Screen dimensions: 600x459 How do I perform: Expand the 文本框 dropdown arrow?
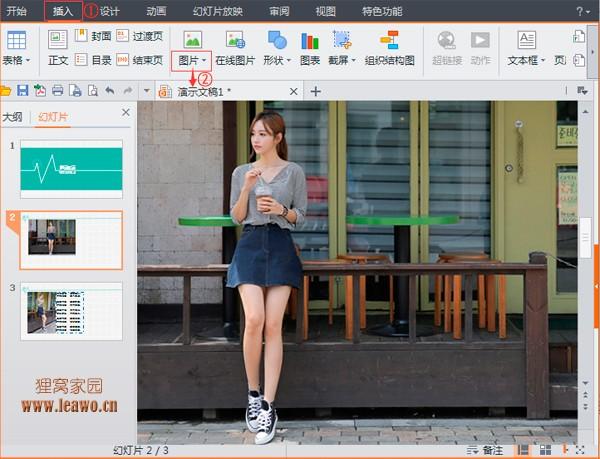543,60
